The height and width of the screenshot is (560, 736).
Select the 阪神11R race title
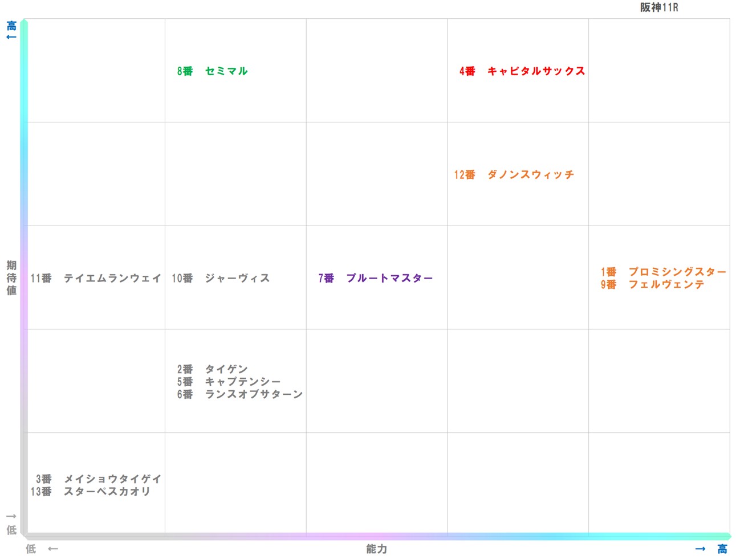click(658, 7)
